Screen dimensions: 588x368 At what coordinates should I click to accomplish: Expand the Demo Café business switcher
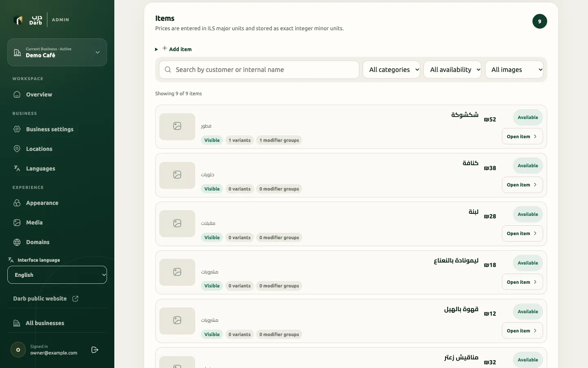pyautogui.click(x=57, y=52)
